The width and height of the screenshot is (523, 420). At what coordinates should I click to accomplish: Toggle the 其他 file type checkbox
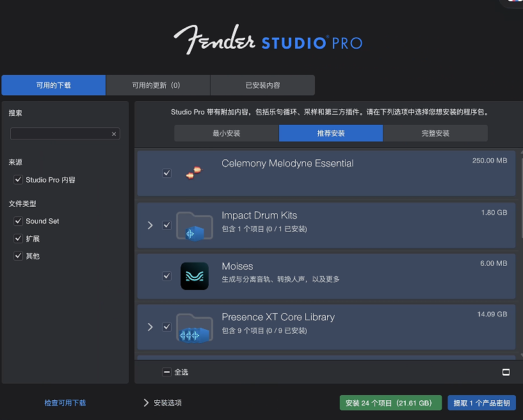(x=18, y=256)
